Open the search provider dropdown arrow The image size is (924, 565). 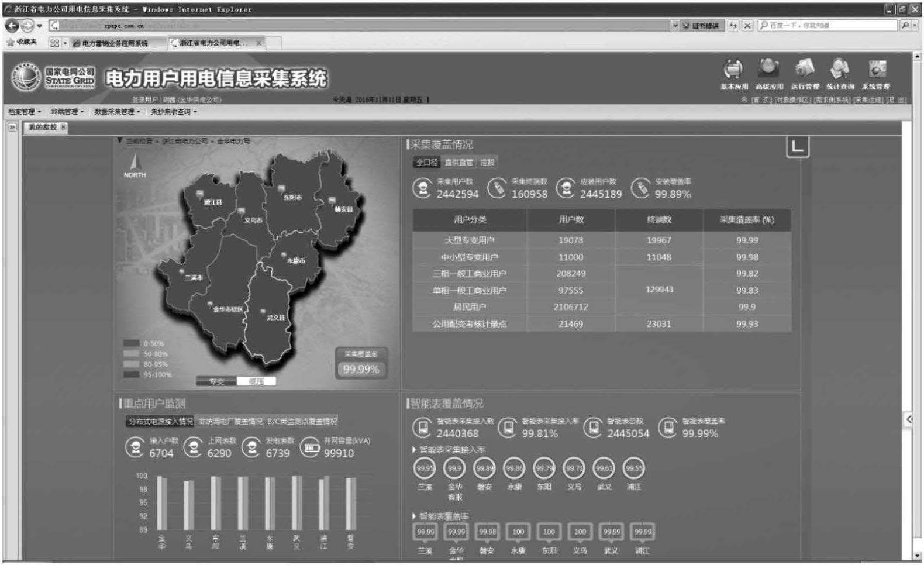(x=915, y=25)
